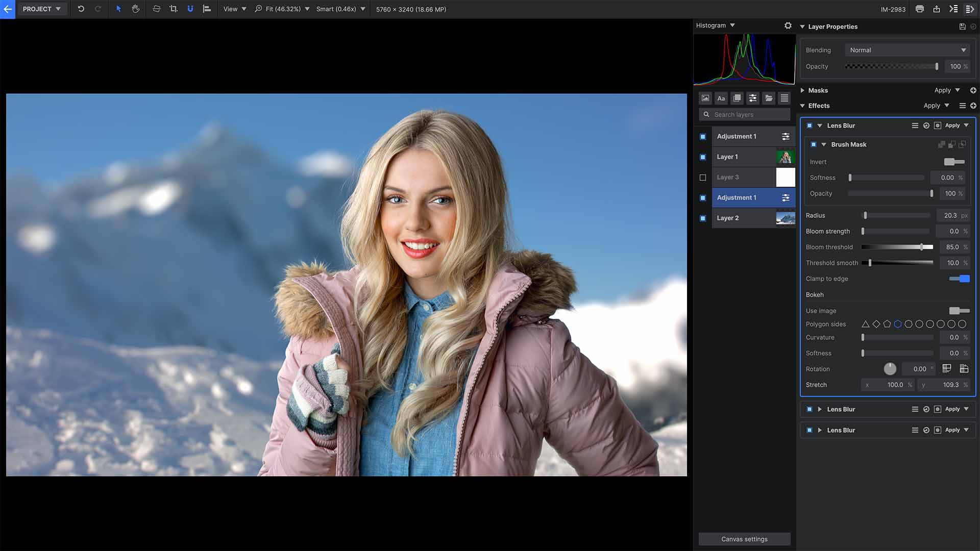Viewport: 980px width, 551px height.
Task: Open the Smart (0.46x) dropdown
Action: tap(340, 9)
